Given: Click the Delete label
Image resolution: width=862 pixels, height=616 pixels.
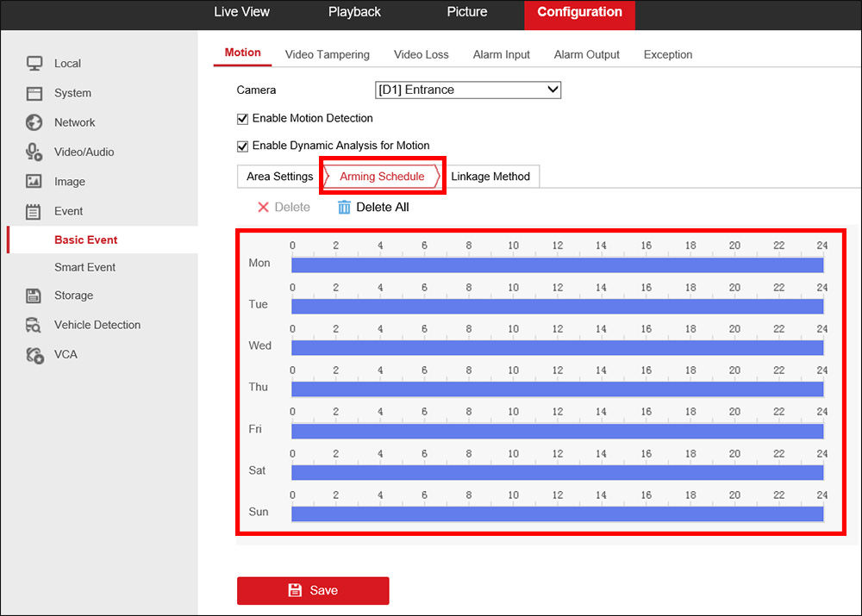Looking at the screenshot, I should (x=292, y=207).
